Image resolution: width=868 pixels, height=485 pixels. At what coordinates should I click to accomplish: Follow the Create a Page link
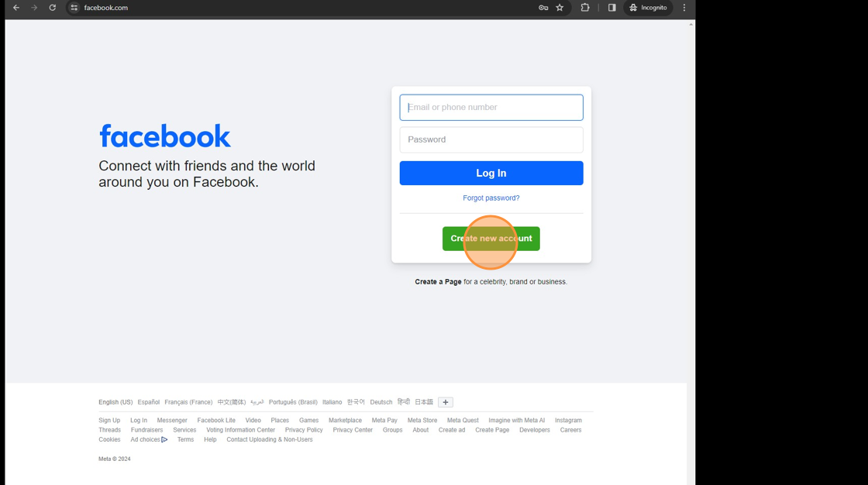[x=438, y=282]
